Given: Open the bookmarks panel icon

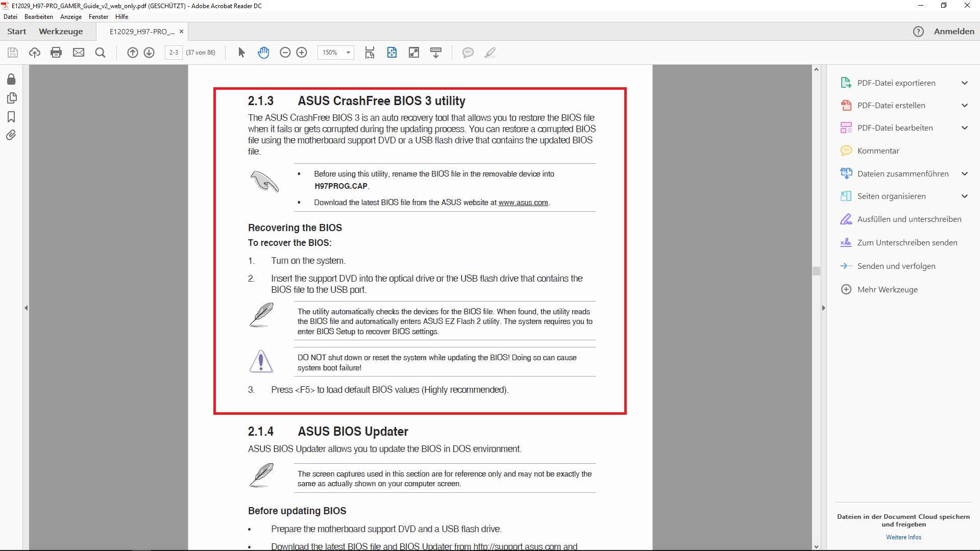Looking at the screenshot, I should coord(11,117).
